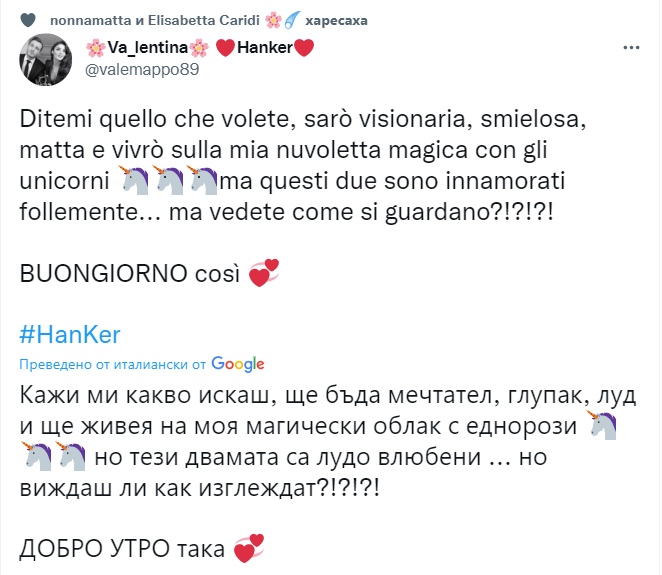Open the three-dot More options menu
Viewport: 662px width, 575px height.
click(630, 47)
